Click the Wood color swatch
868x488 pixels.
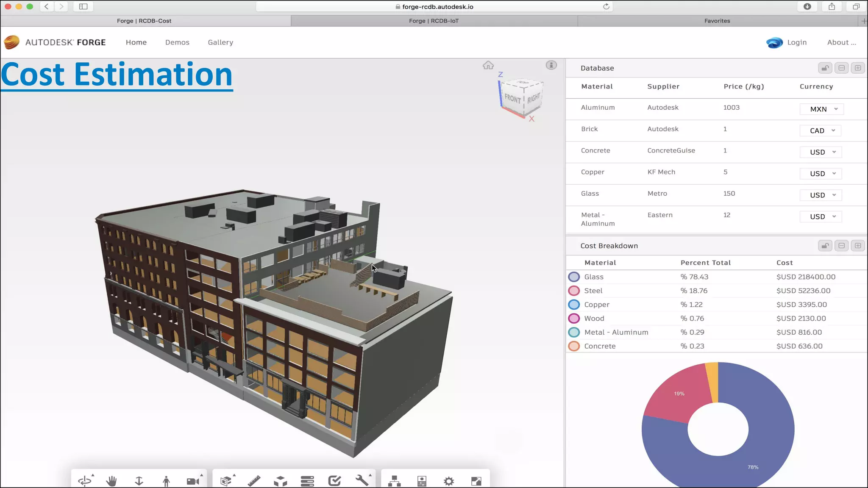tap(574, 319)
